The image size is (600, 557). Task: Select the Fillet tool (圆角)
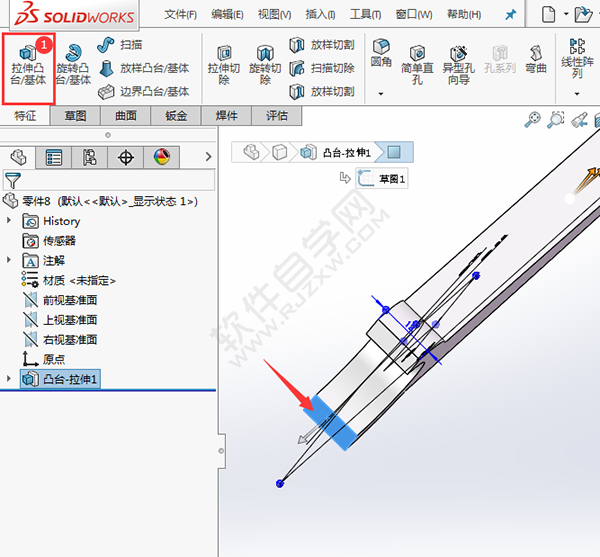tap(381, 53)
